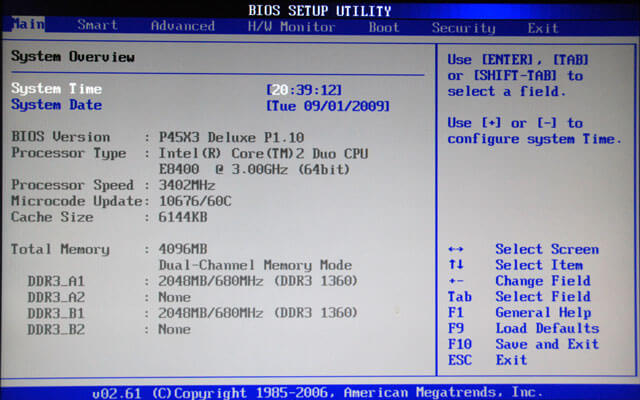This screenshot has height=400, width=640.
Task: Click the 4096MB total memory value
Action: 182,249
